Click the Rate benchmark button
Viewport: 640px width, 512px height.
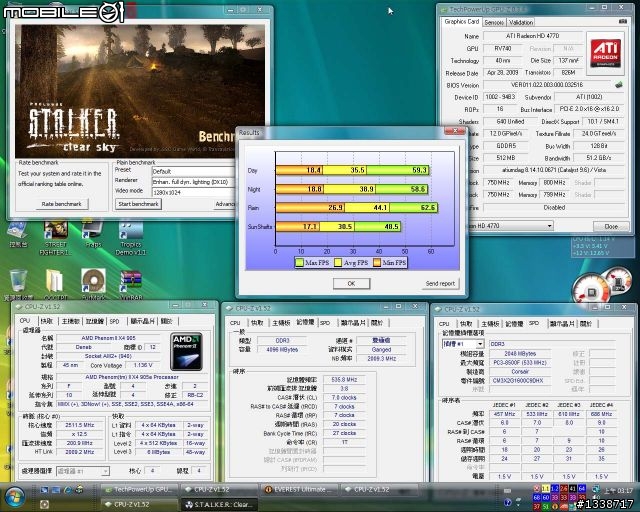point(61,204)
